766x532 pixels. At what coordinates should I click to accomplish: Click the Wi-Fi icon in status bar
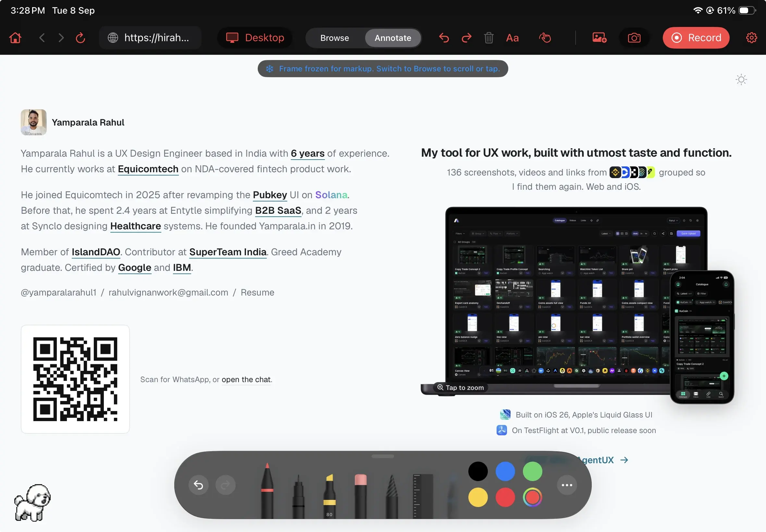(x=698, y=10)
